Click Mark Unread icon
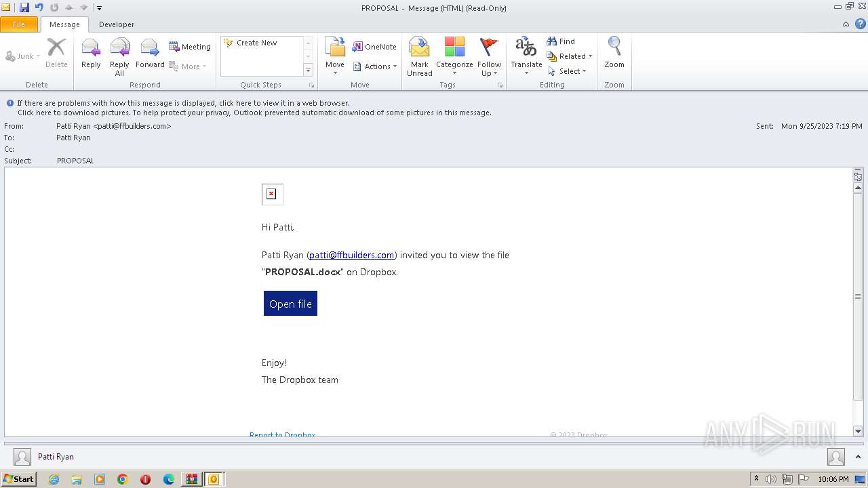Screen dimensions: 868x488 (x=420, y=56)
